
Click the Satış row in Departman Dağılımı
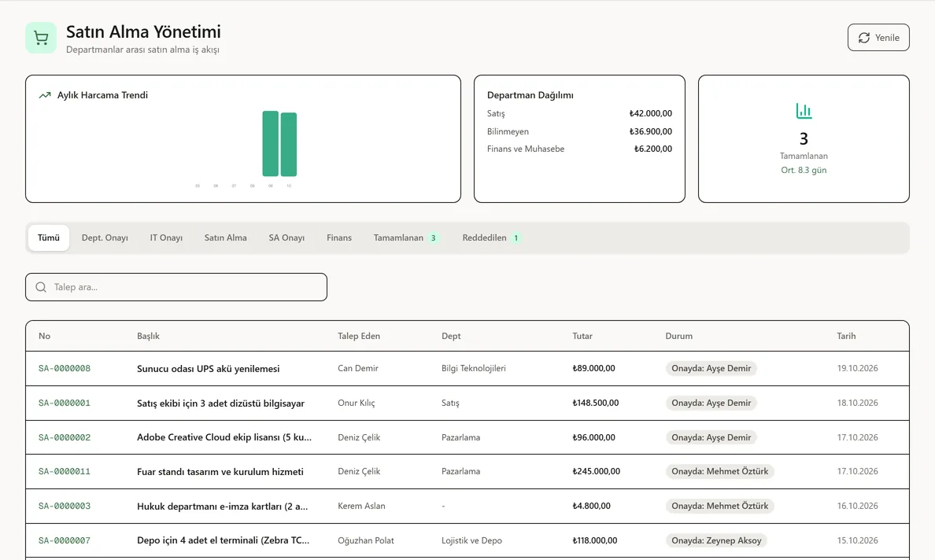coord(579,113)
